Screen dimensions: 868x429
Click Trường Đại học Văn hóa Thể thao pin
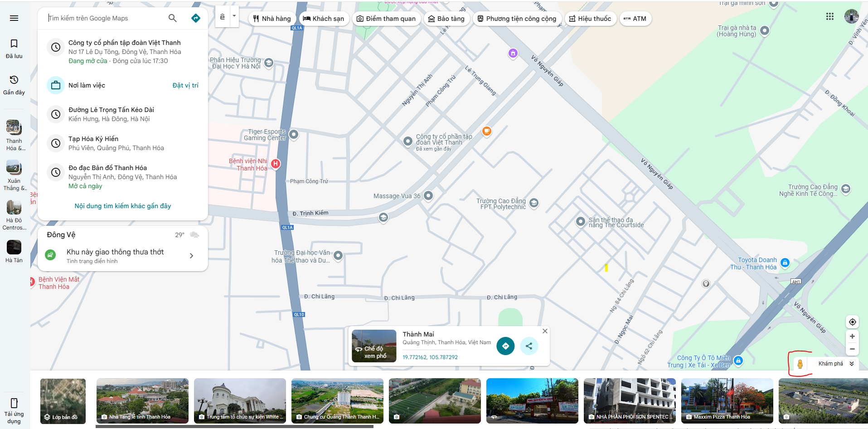click(338, 255)
